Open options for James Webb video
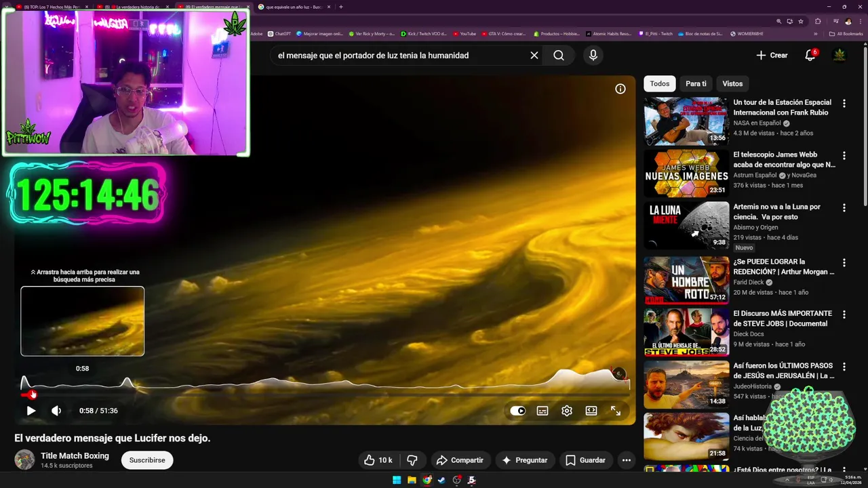Viewport: 868px width, 488px height. point(844,155)
